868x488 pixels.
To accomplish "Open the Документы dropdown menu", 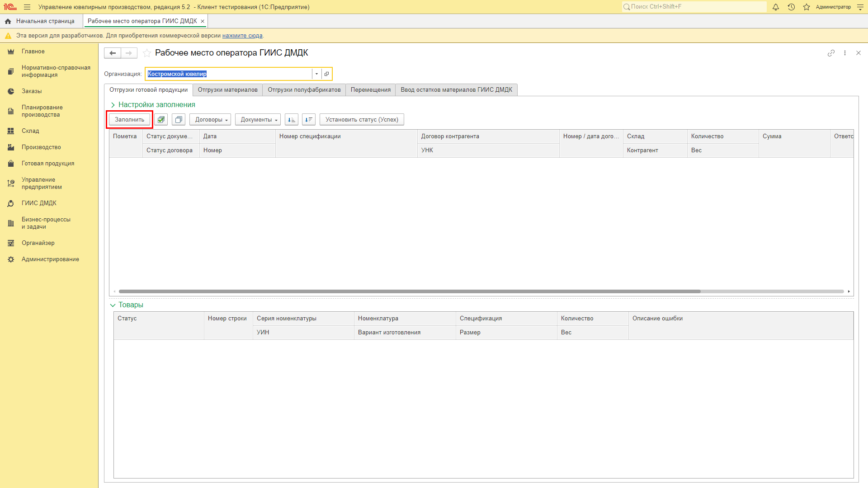I will pos(258,120).
